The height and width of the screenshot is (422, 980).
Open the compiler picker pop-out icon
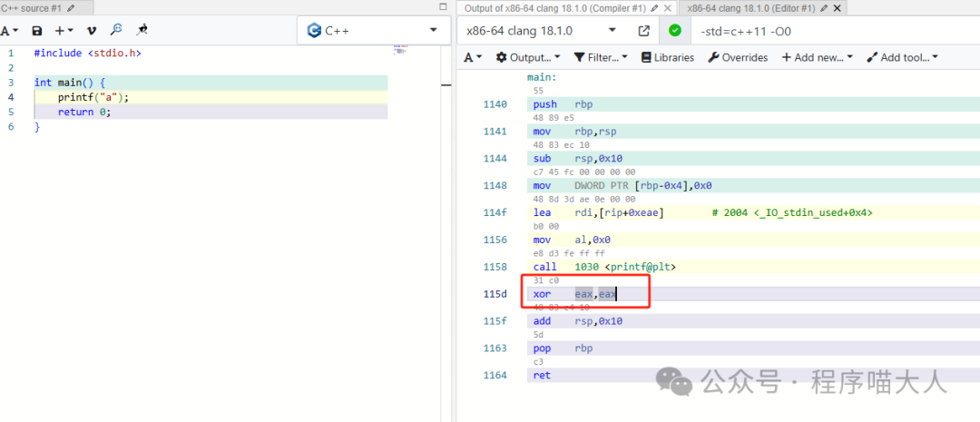tap(643, 31)
